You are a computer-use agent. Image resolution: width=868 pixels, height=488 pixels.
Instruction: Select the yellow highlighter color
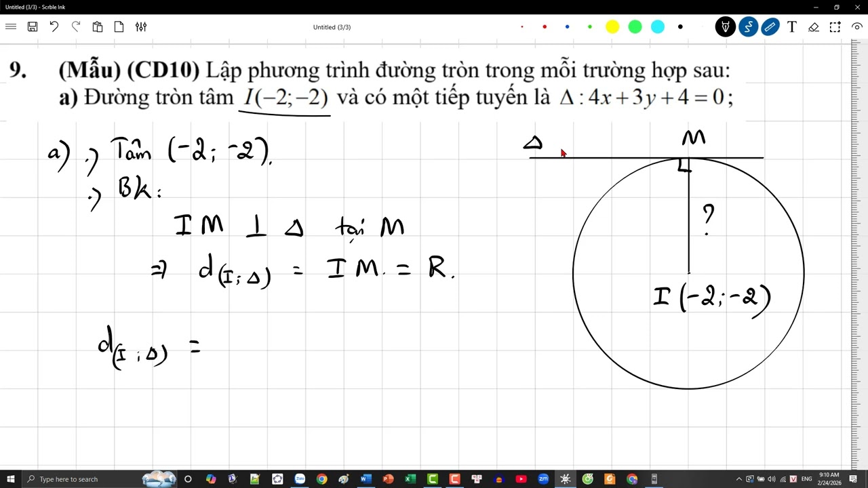point(612,27)
